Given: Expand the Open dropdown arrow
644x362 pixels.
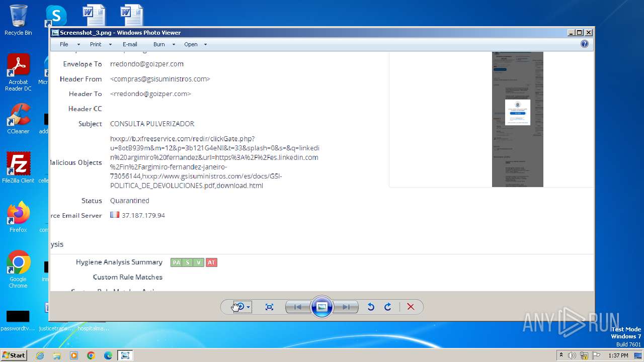Looking at the screenshot, I should point(205,44).
